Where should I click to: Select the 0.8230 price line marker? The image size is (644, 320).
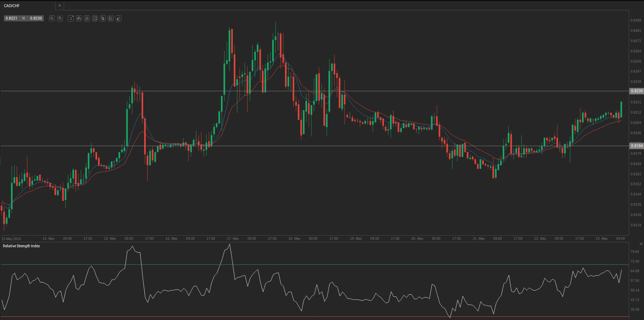point(637,91)
